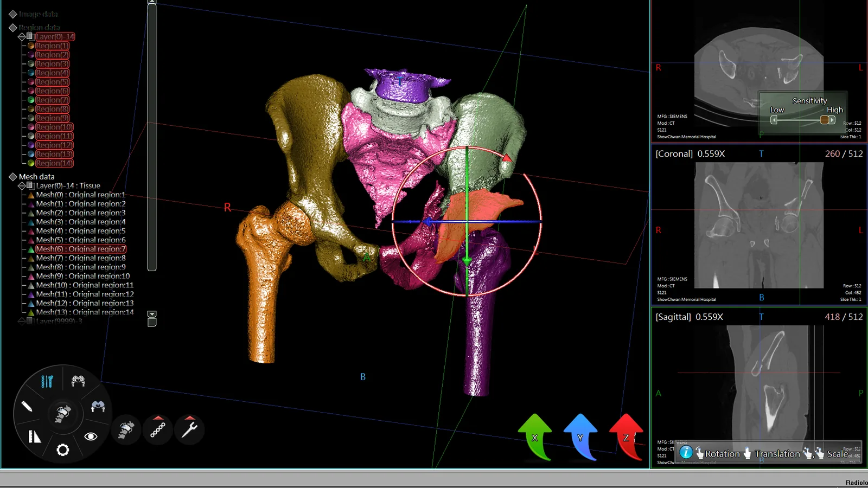
Task: Open settings gear in radial menu
Action: coord(63,450)
